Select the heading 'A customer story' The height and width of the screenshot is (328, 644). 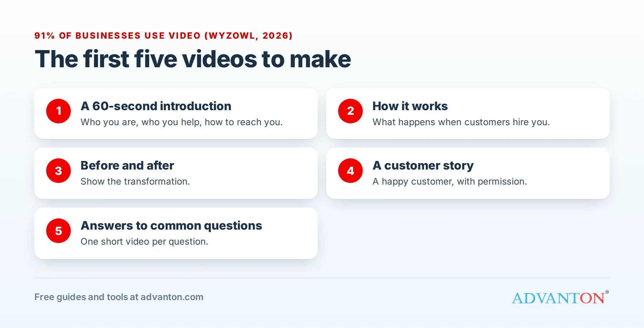click(x=423, y=166)
